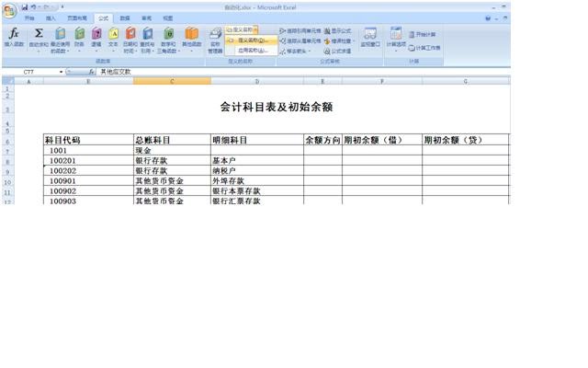Click the fx button beside formula bar
Viewport: 588px width, 368px height.
pyautogui.click(x=92, y=72)
